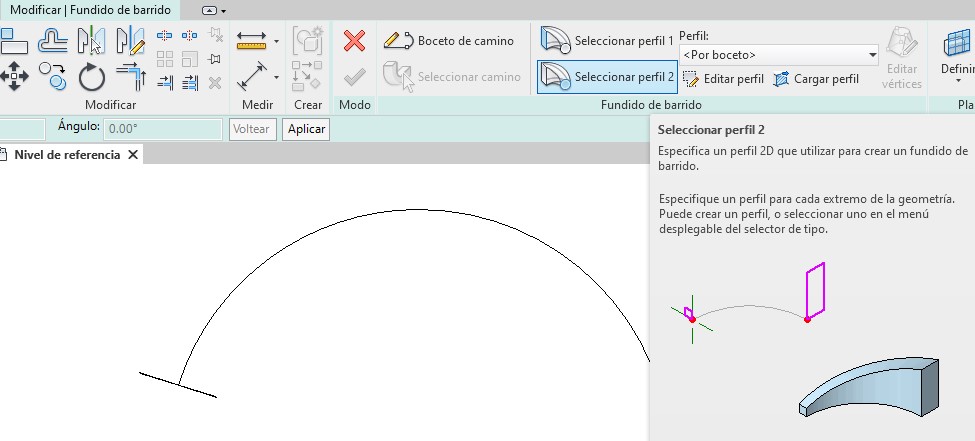Select the Offset tool icon

pyautogui.click(x=52, y=41)
